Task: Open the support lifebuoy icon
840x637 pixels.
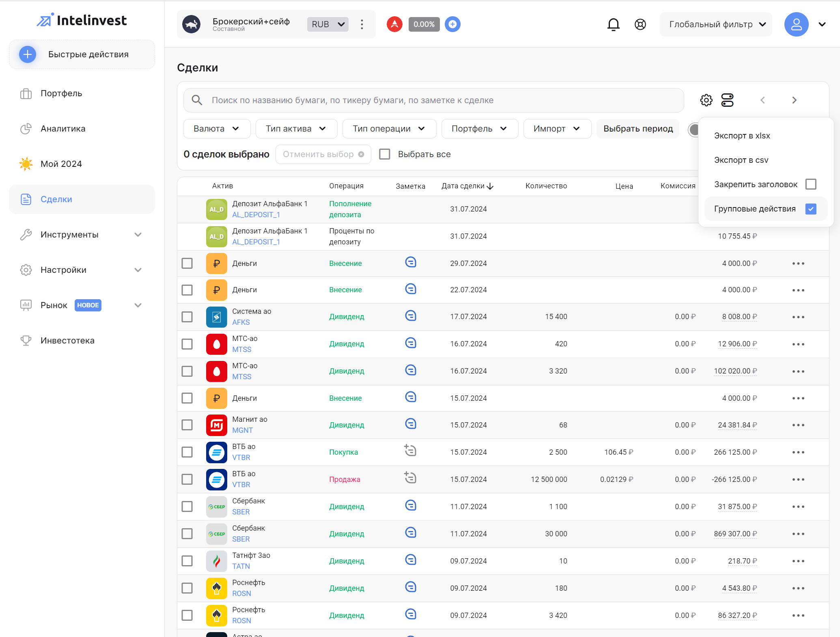Action: pos(640,24)
